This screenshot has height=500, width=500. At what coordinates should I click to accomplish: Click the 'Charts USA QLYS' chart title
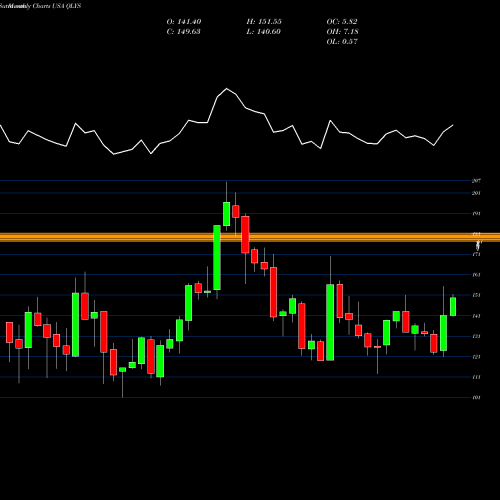click(x=57, y=6)
